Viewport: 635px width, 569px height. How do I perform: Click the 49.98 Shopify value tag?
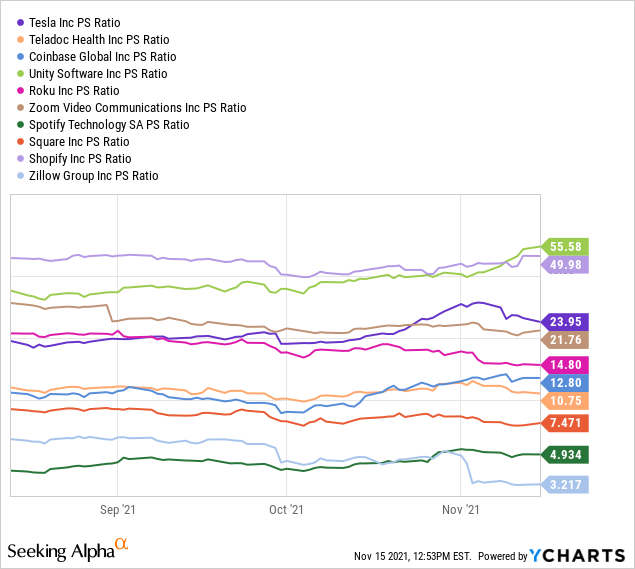tap(565, 264)
